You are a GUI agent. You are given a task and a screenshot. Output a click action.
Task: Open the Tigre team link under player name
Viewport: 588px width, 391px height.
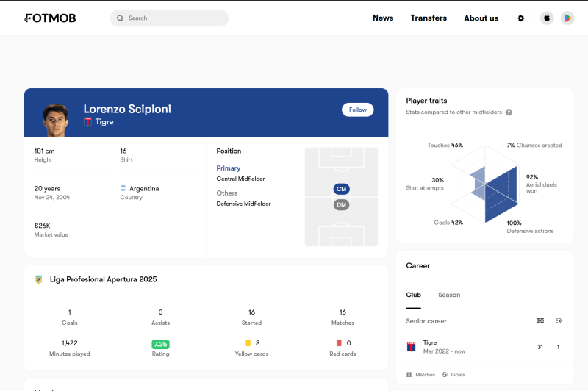(104, 122)
